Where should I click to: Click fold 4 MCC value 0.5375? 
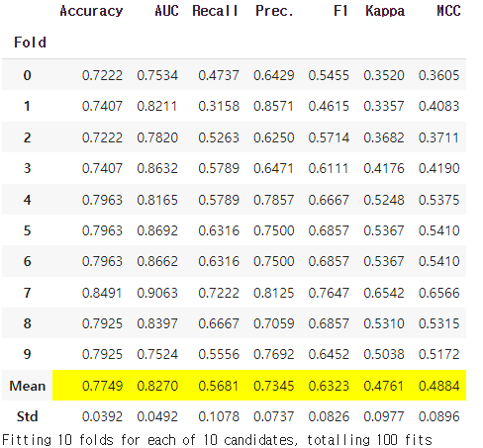(438, 200)
